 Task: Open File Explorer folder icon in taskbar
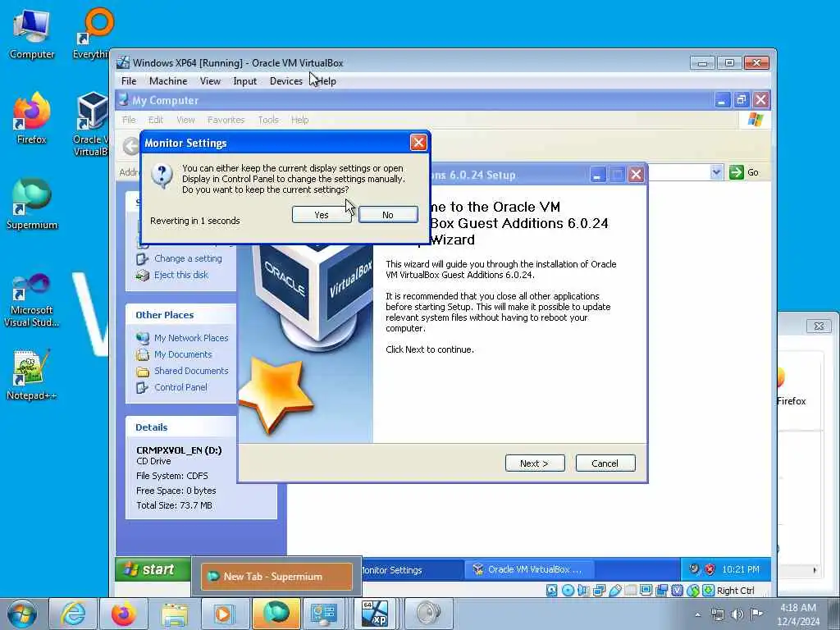tap(175, 614)
